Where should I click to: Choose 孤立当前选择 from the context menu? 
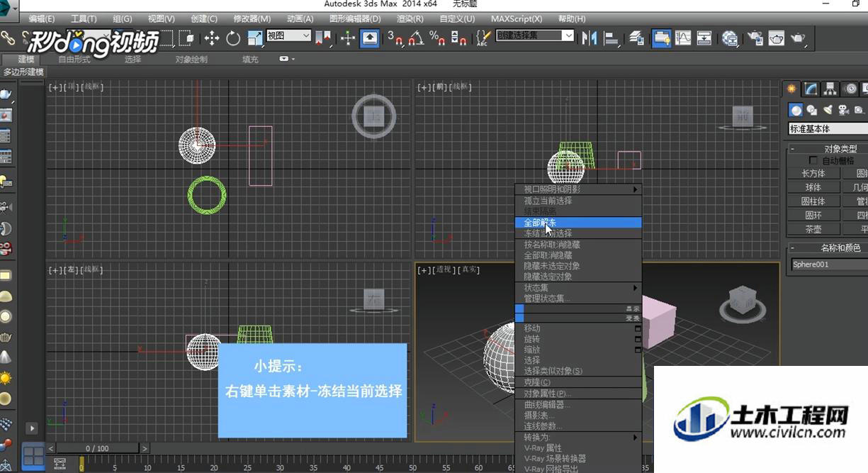pyautogui.click(x=578, y=201)
